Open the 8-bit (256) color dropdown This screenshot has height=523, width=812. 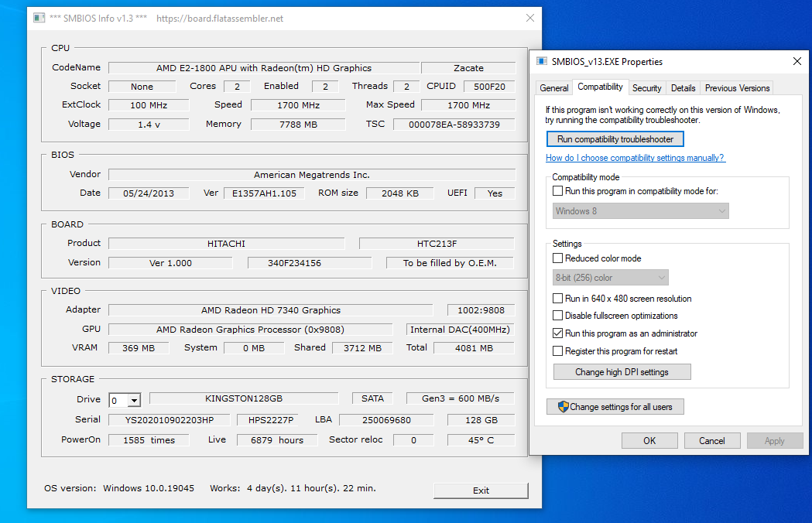(x=611, y=278)
